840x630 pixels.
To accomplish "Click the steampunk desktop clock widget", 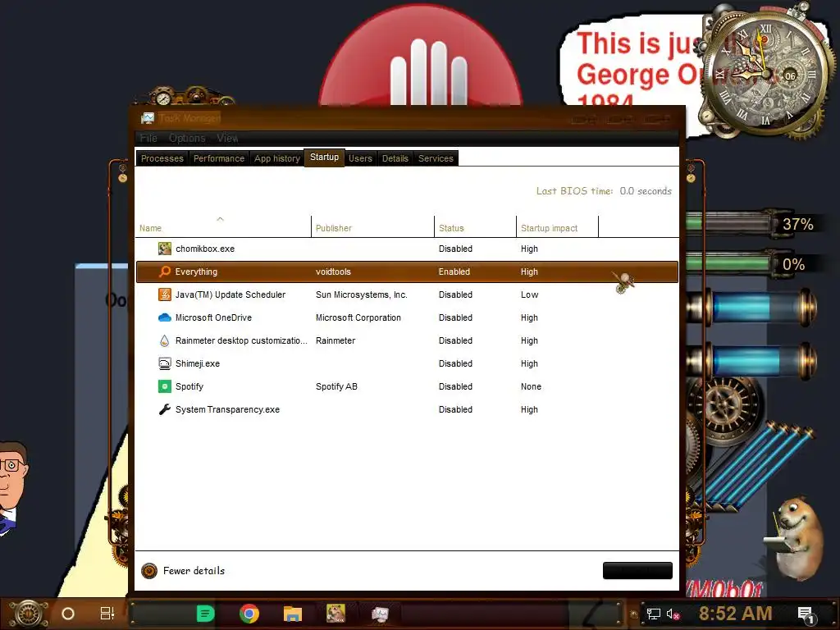I will [767, 75].
